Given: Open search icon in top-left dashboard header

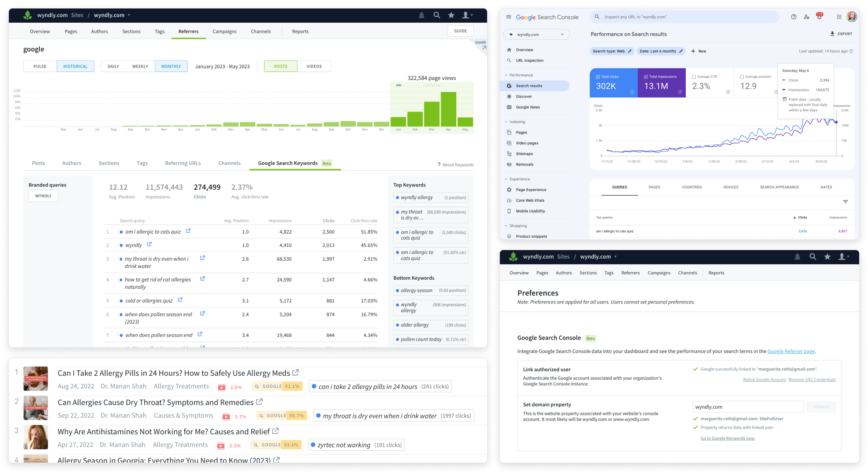Looking at the screenshot, I should point(436,15).
